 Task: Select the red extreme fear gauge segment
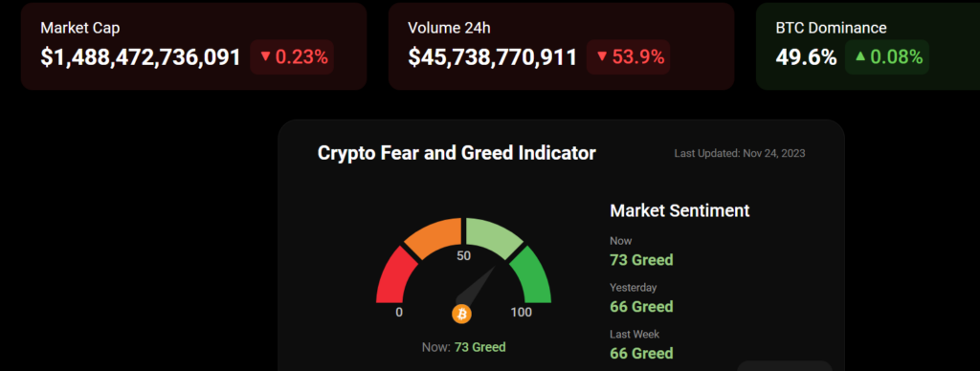click(x=395, y=275)
